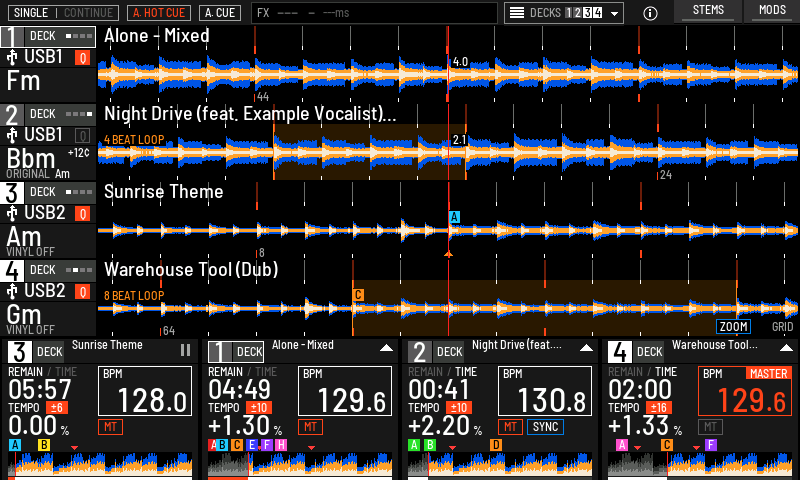Image resolution: width=800 pixels, height=480 pixels.
Task: Toggle MT master tempo on deck 4
Action: pyautogui.click(x=710, y=427)
